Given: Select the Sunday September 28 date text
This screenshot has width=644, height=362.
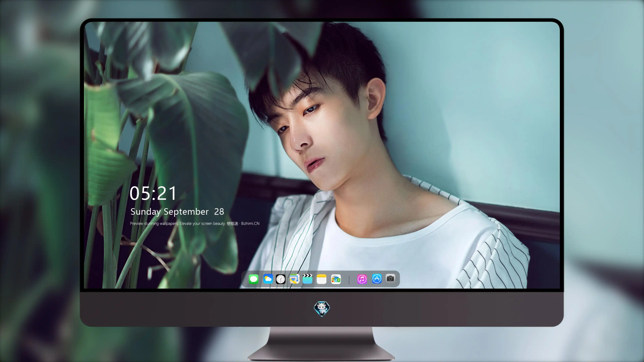Looking at the screenshot, I should [177, 212].
